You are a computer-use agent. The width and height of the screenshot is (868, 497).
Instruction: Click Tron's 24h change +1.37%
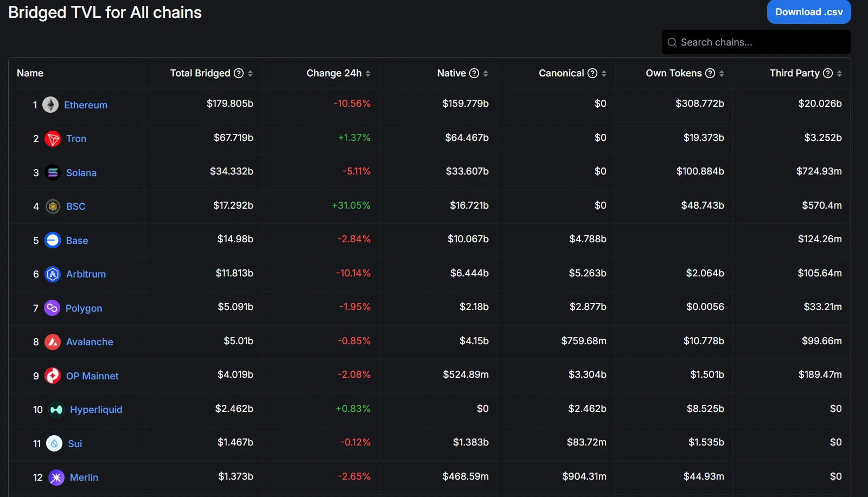coord(354,138)
